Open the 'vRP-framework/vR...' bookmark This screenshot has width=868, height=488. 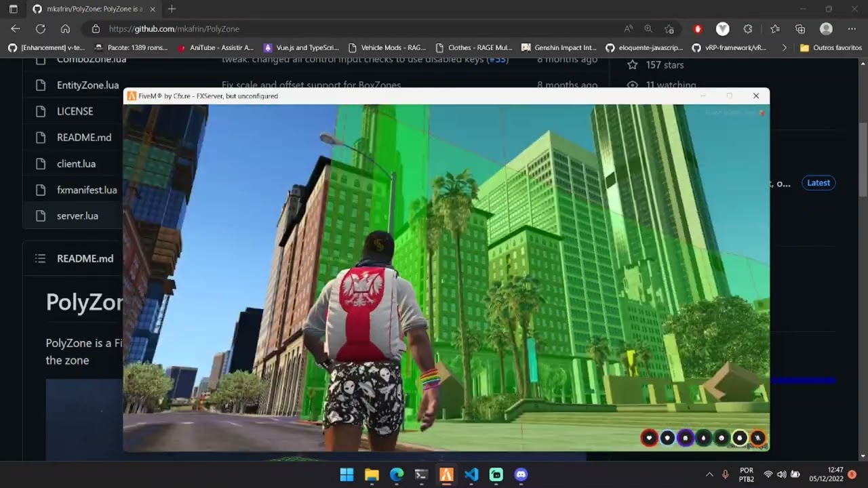(x=728, y=47)
